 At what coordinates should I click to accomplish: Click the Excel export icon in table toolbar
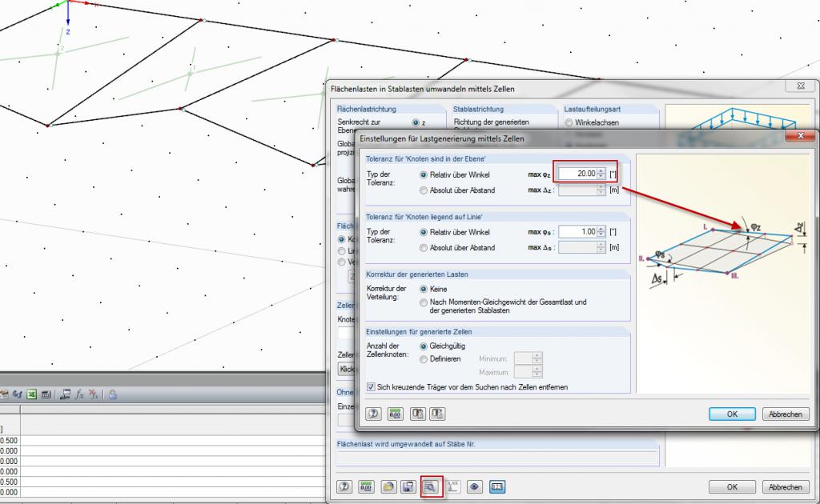tap(32, 394)
